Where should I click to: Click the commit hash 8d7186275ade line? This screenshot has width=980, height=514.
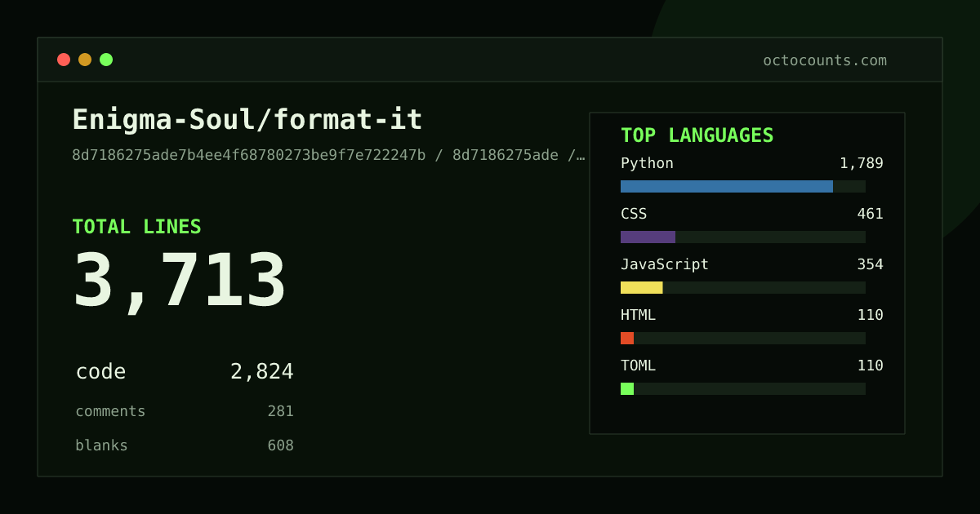pos(328,155)
